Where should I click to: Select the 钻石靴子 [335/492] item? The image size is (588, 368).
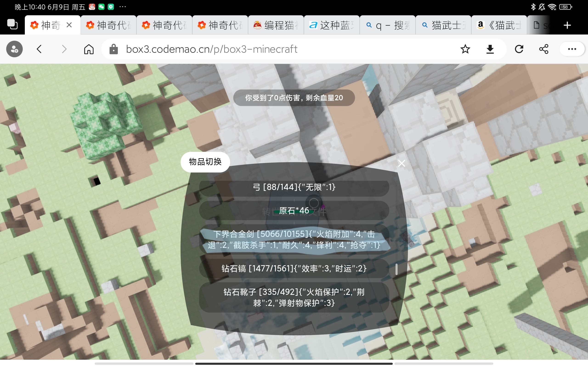pos(294,298)
